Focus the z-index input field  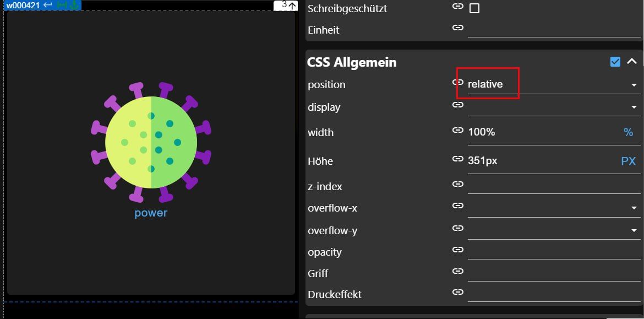[x=554, y=186]
